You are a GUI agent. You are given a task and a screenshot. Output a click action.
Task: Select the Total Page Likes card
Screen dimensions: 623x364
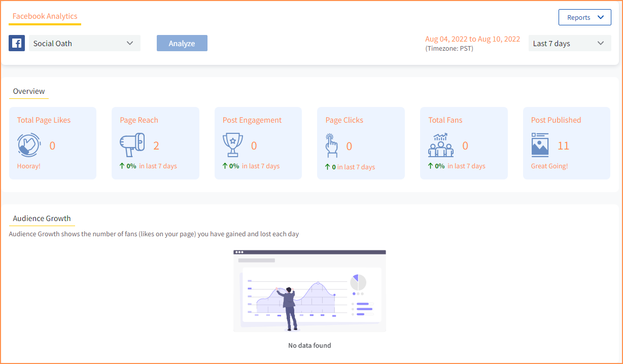tap(53, 143)
